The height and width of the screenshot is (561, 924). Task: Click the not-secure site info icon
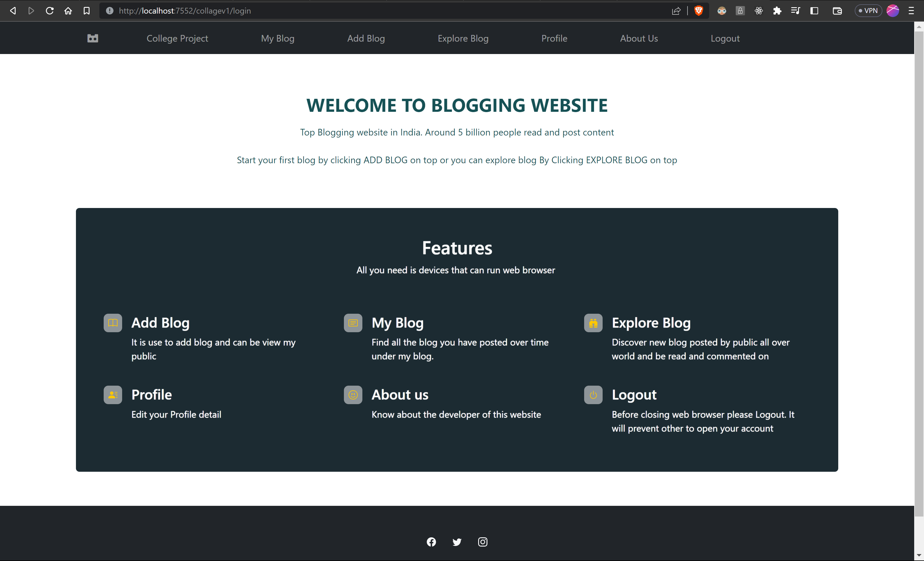(x=109, y=10)
